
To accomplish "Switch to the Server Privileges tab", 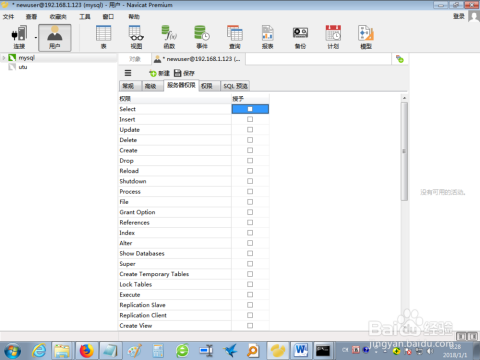I will pyautogui.click(x=181, y=85).
